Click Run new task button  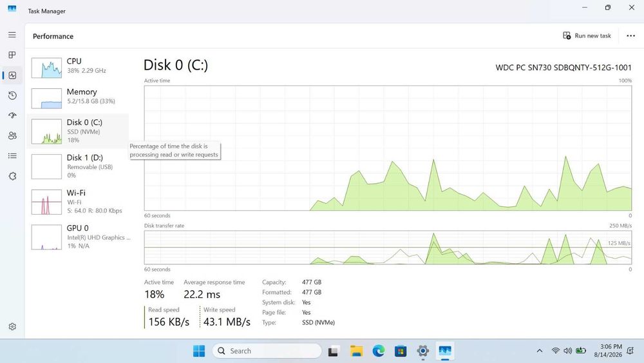point(587,35)
